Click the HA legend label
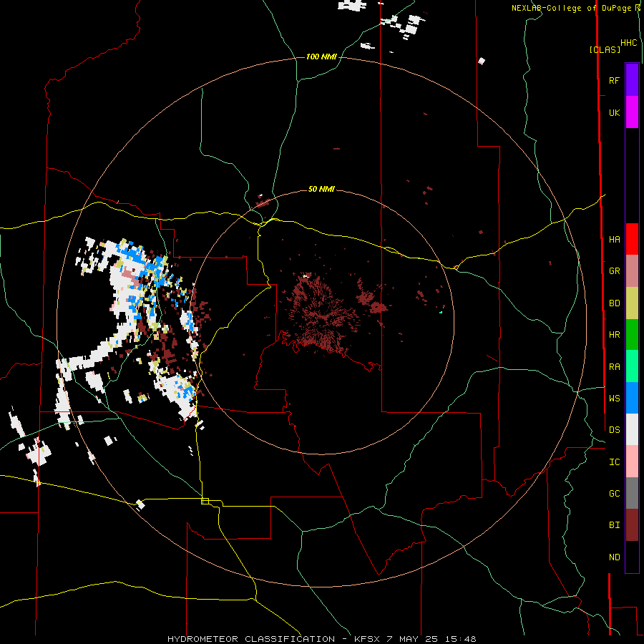 pos(614,240)
